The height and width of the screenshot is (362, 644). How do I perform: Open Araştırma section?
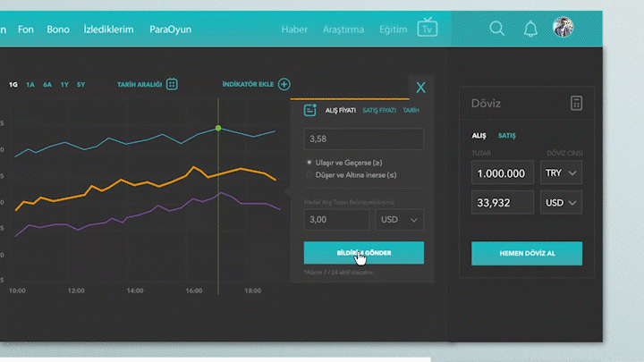(343, 29)
